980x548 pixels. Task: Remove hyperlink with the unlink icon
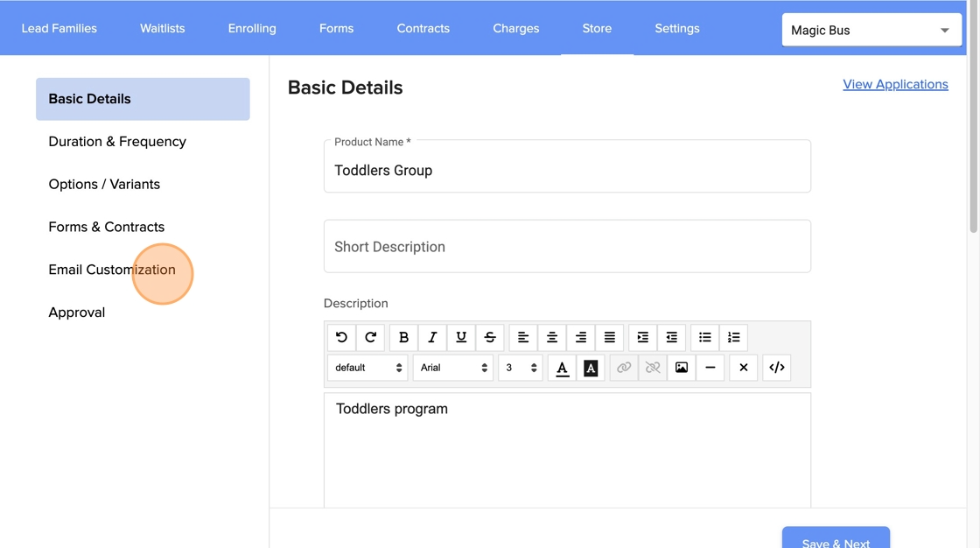(x=653, y=368)
